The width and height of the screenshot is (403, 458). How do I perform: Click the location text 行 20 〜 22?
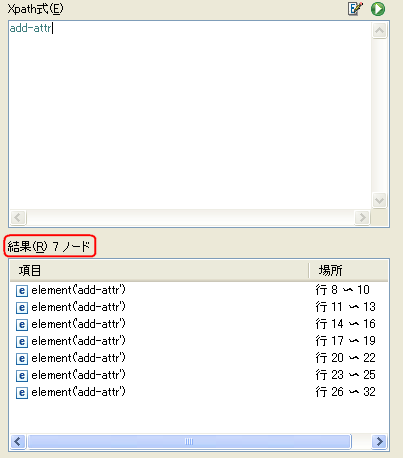tap(345, 358)
